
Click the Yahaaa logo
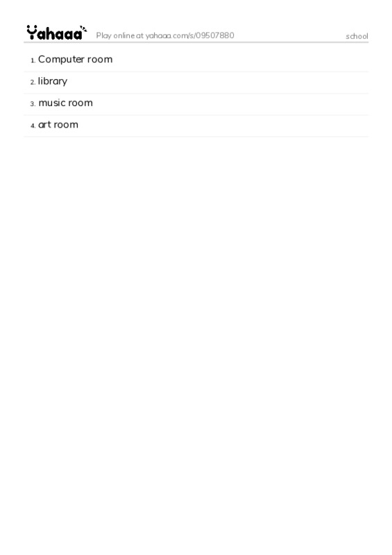[x=57, y=33]
